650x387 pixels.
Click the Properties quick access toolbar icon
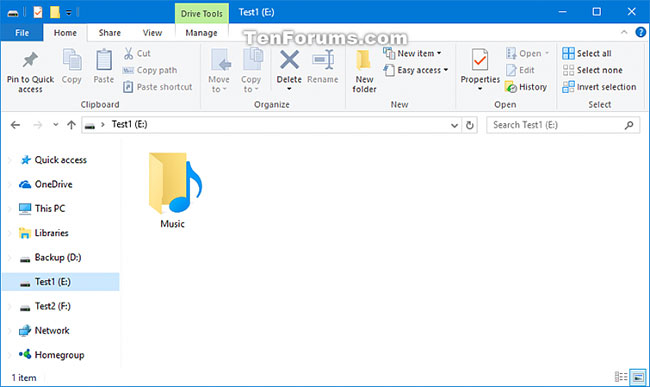click(38, 12)
